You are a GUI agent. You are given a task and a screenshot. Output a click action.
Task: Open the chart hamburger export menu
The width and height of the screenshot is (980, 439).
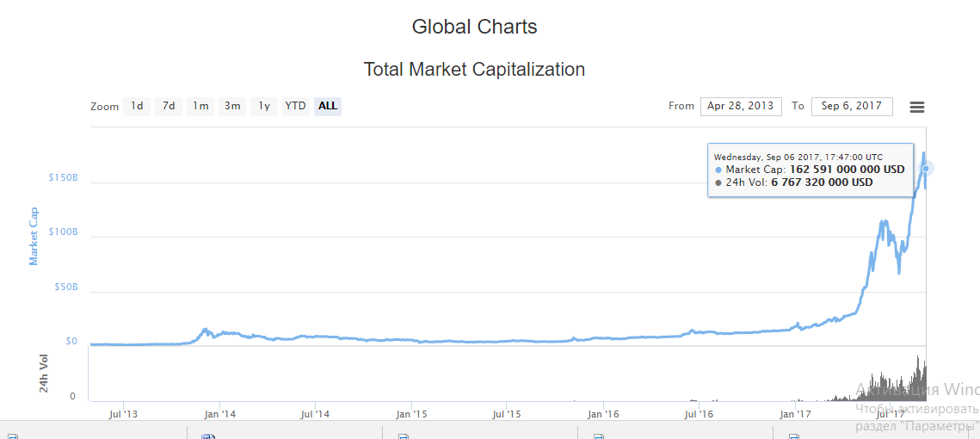917,107
